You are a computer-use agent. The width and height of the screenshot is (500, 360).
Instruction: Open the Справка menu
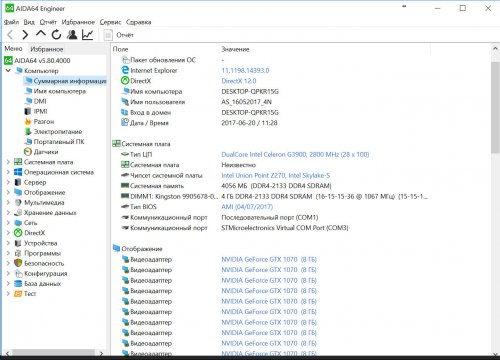point(138,22)
